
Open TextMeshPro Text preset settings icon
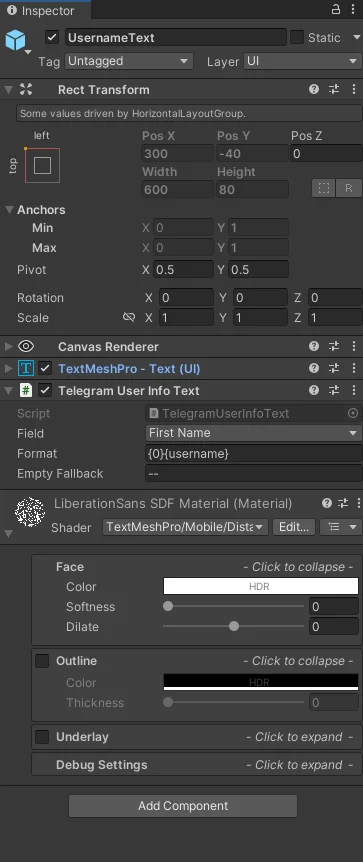point(334,368)
